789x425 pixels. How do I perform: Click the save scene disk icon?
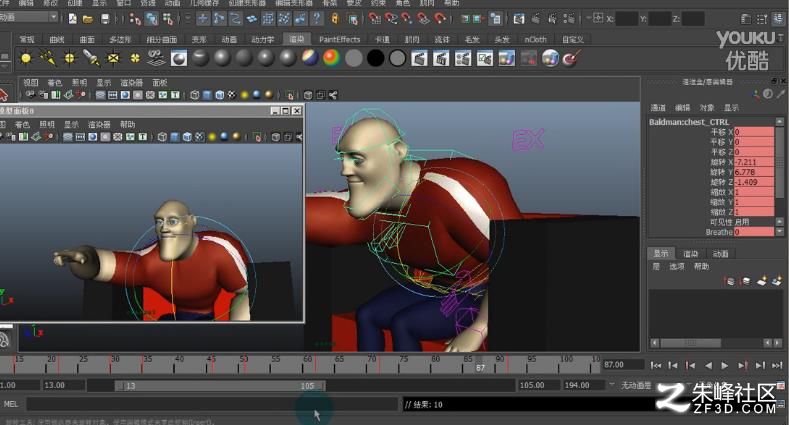tap(105, 19)
